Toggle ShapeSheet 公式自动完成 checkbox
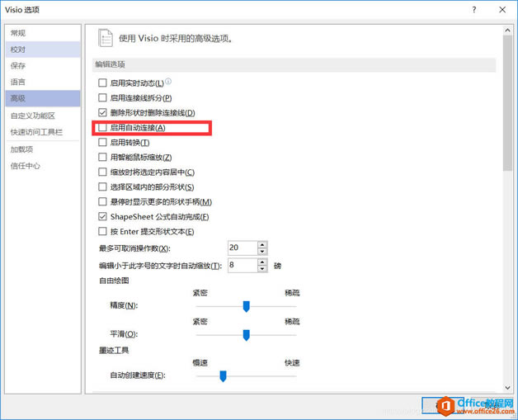 tap(102, 217)
